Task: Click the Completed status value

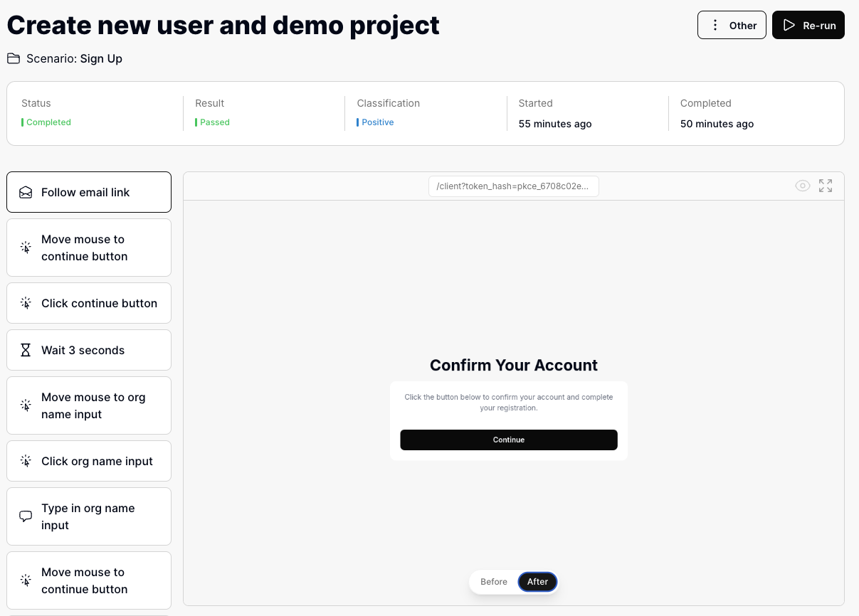Action: click(x=48, y=122)
